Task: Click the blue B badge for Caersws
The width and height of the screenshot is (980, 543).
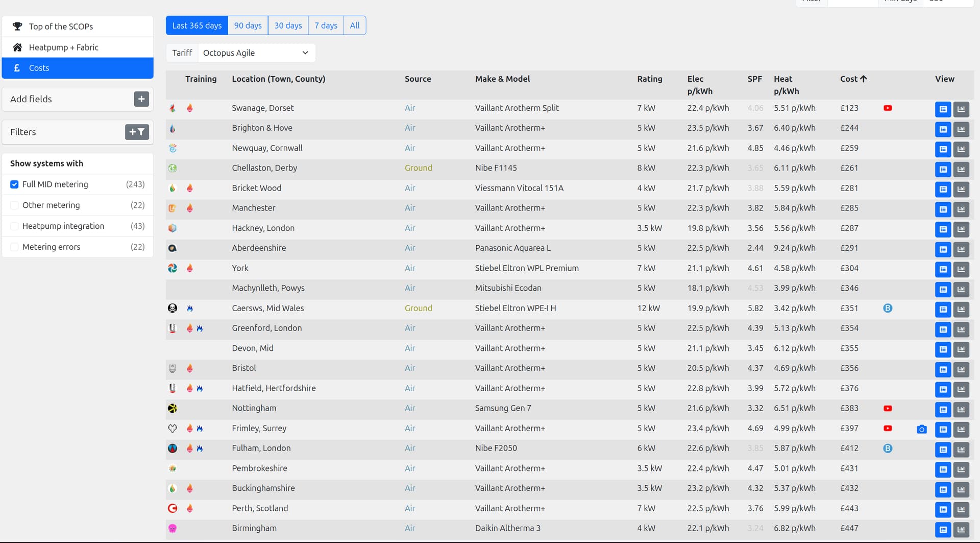Action: (x=888, y=308)
